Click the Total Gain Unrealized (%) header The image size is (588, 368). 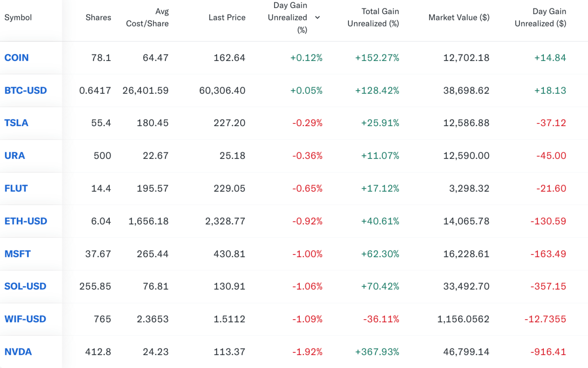coord(373,18)
